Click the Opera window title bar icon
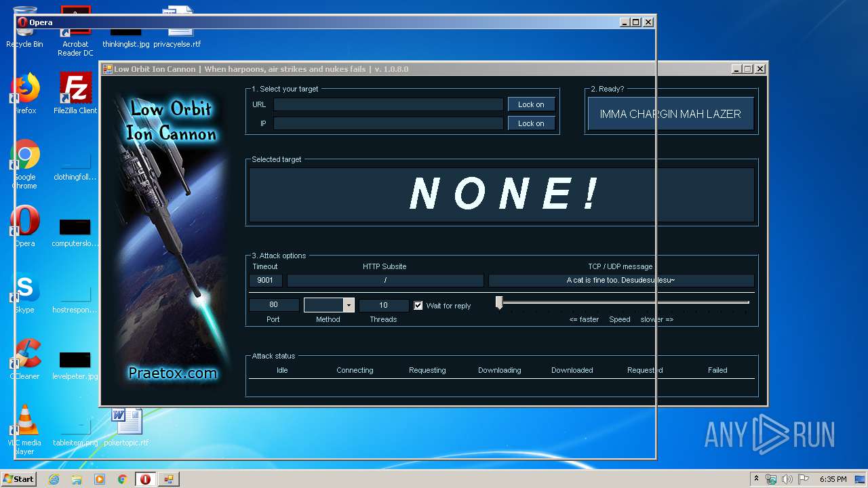Image resolution: width=868 pixels, height=488 pixels. coord(22,22)
